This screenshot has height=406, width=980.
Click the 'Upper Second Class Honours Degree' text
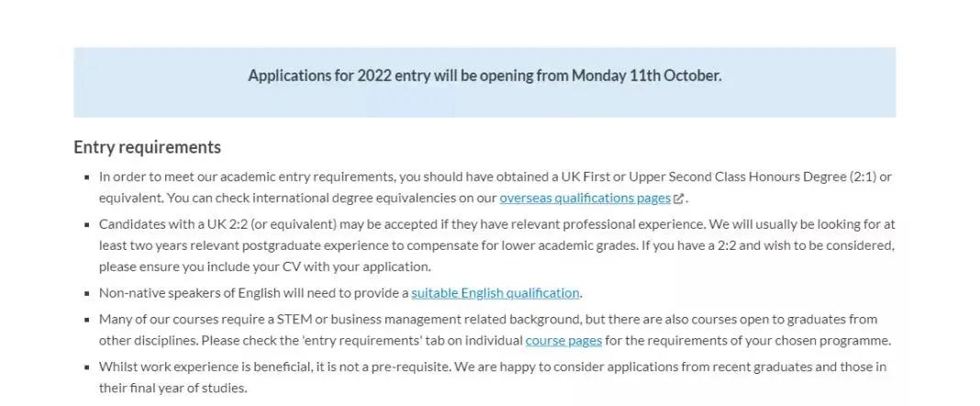pos(737,176)
